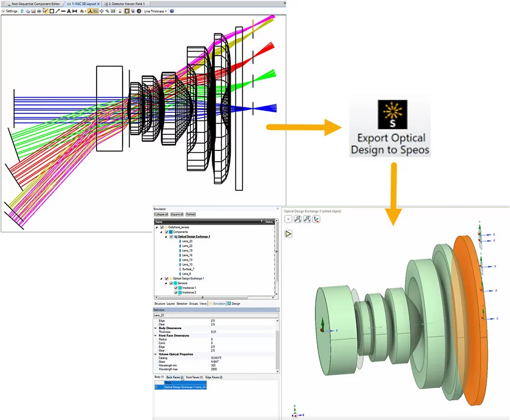
Task: Click the pan/move crosshair icon
Action: click(x=102, y=11)
